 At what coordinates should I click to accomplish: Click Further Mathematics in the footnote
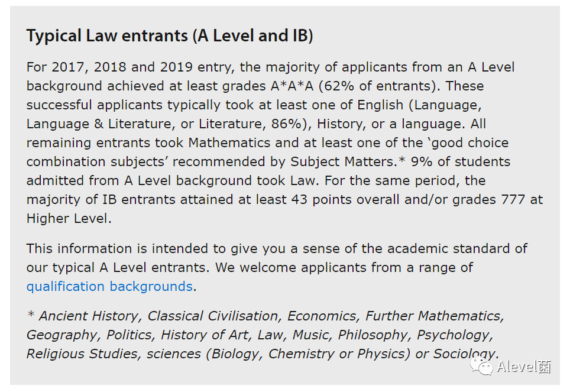(433, 316)
